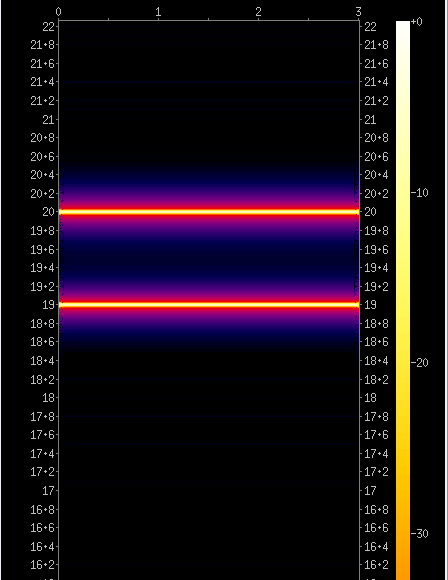Click the 18 label on left frequency axis
Viewport: 448px width, 580px height.
[48, 398]
